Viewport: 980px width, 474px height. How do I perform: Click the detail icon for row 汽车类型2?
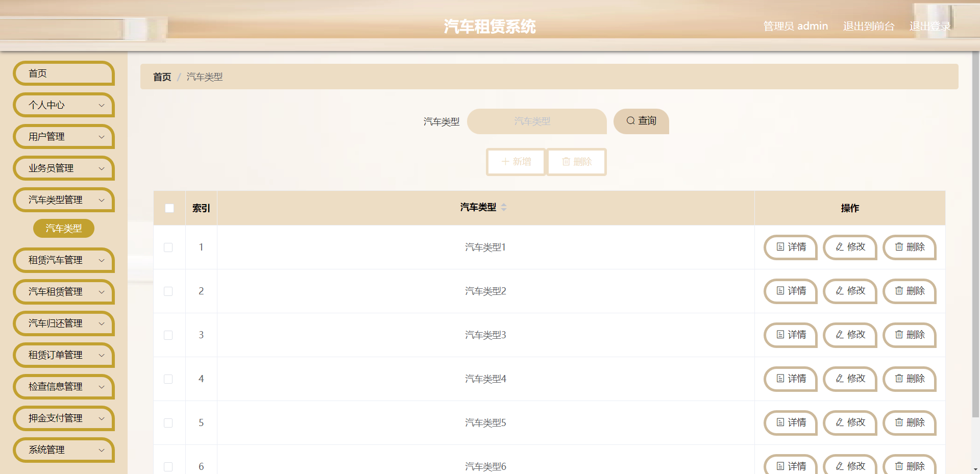[780, 291]
